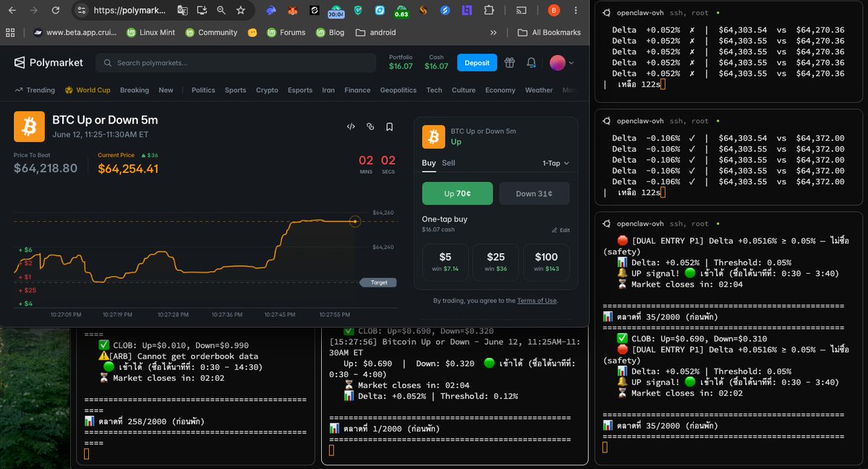Open the browser three-dot menu
868x469 pixels.
click(576, 11)
